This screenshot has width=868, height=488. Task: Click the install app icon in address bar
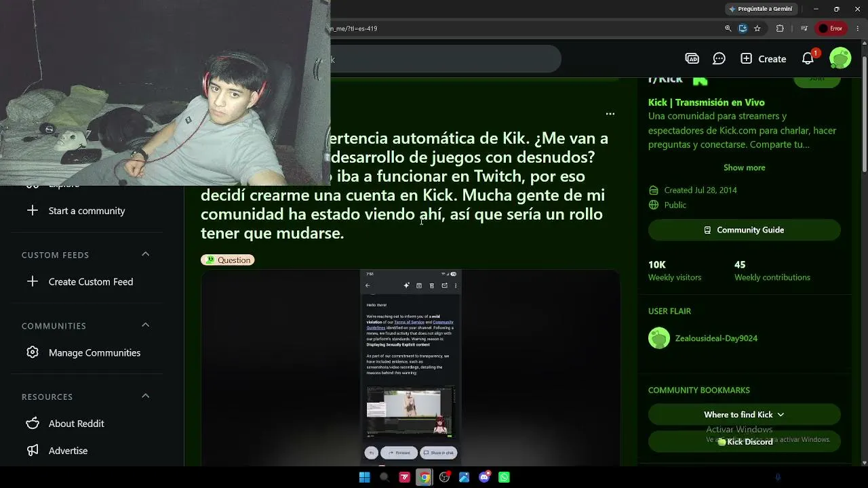[743, 28]
